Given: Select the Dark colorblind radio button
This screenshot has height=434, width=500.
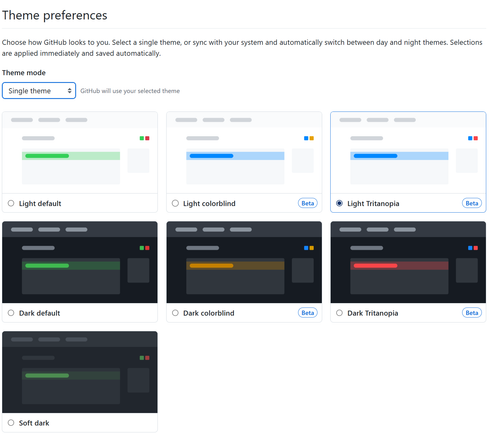Looking at the screenshot, I should click(x=175, y=313).
